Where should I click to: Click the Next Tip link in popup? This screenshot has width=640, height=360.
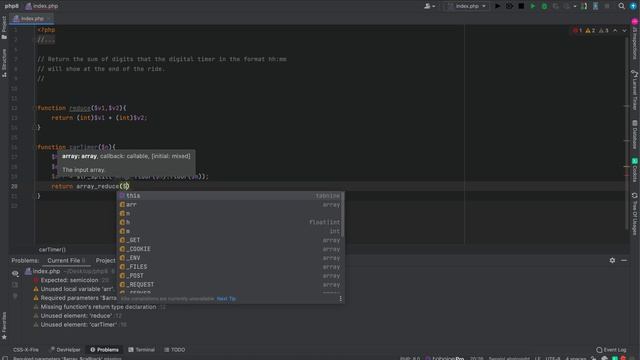226,299
